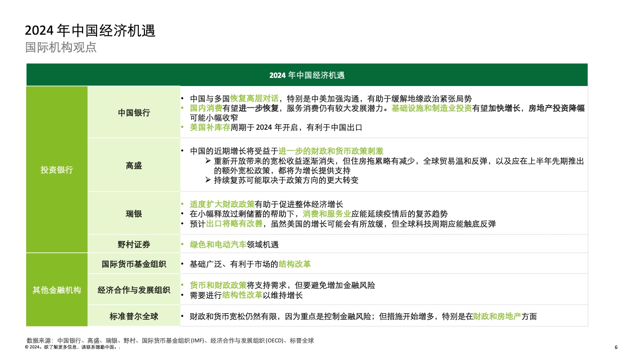The image size is (644, 362).
Task: Select the 标准普尔全球 row label
Action: pos(134,316)
